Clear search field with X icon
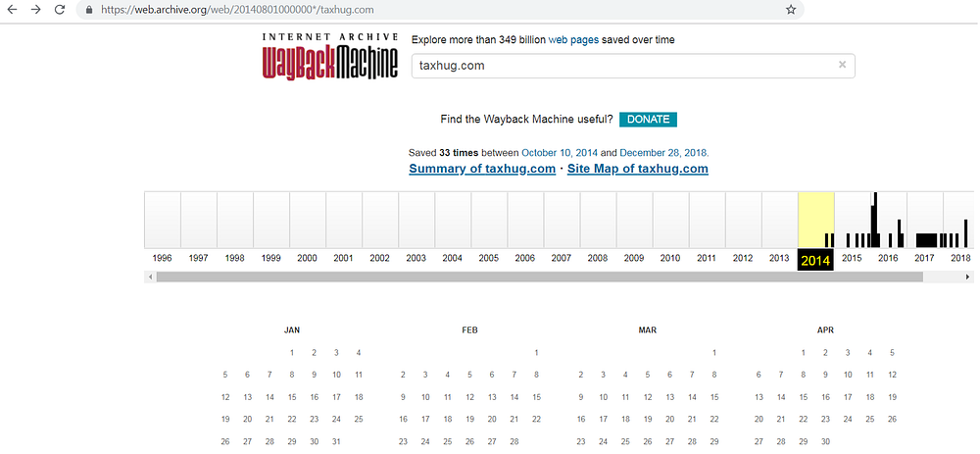The image size is (980, 454). [842, 65]
